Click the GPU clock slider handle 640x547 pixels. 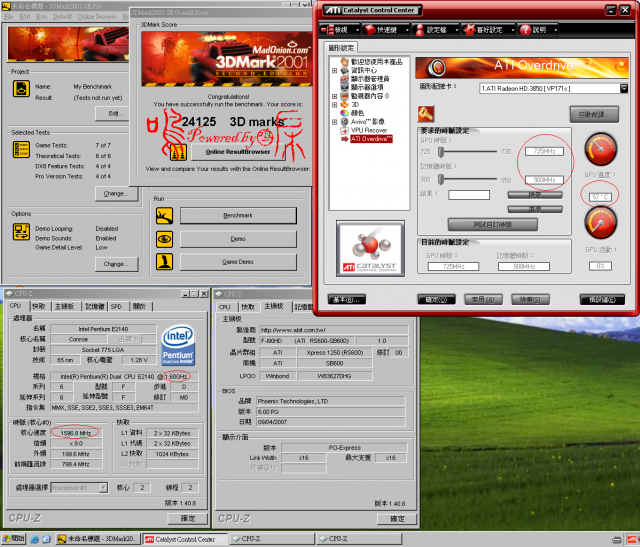click(x=441, y=152)
